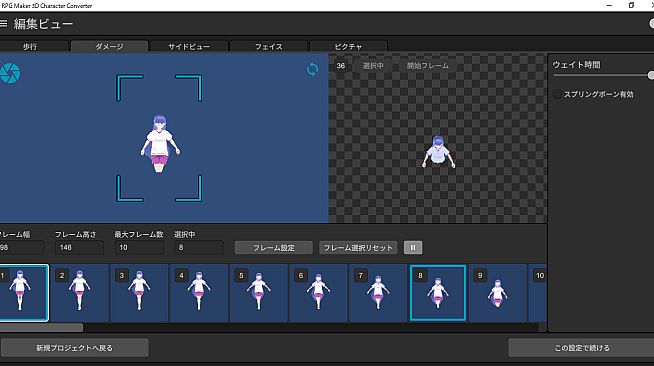Click the 開始フレーム button
The width and height of the screenshot is (654, 366).
tap(428, 66)
